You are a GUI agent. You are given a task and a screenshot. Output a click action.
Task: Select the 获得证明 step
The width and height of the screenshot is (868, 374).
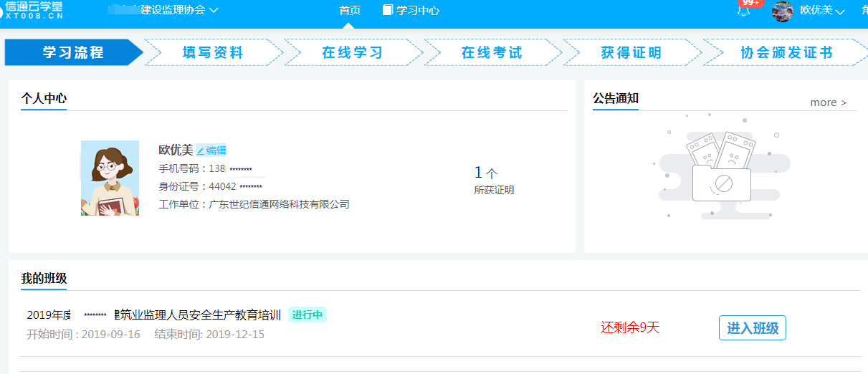pos(631,52)
